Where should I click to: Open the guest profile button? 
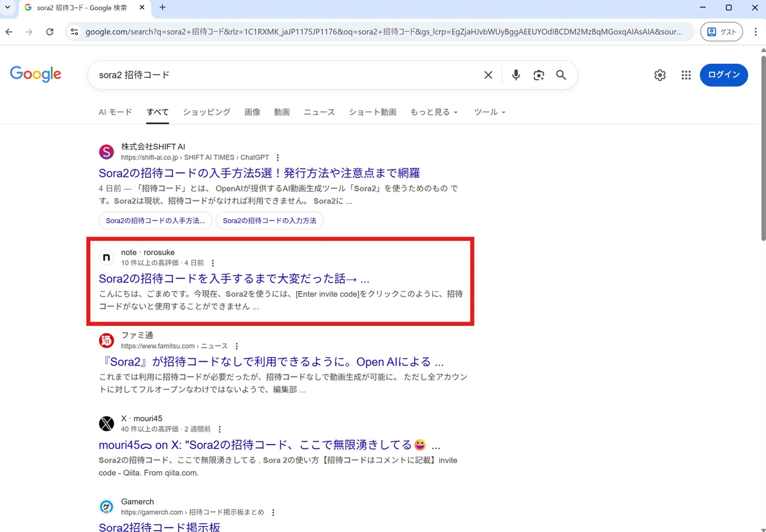[721, 32]
